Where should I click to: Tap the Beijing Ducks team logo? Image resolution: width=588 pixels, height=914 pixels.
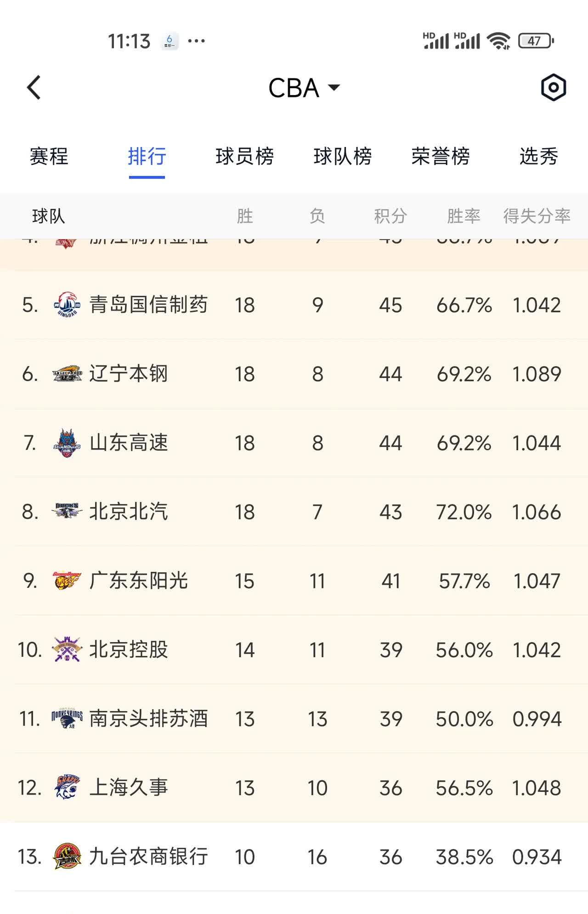click(x=67, y=511)
